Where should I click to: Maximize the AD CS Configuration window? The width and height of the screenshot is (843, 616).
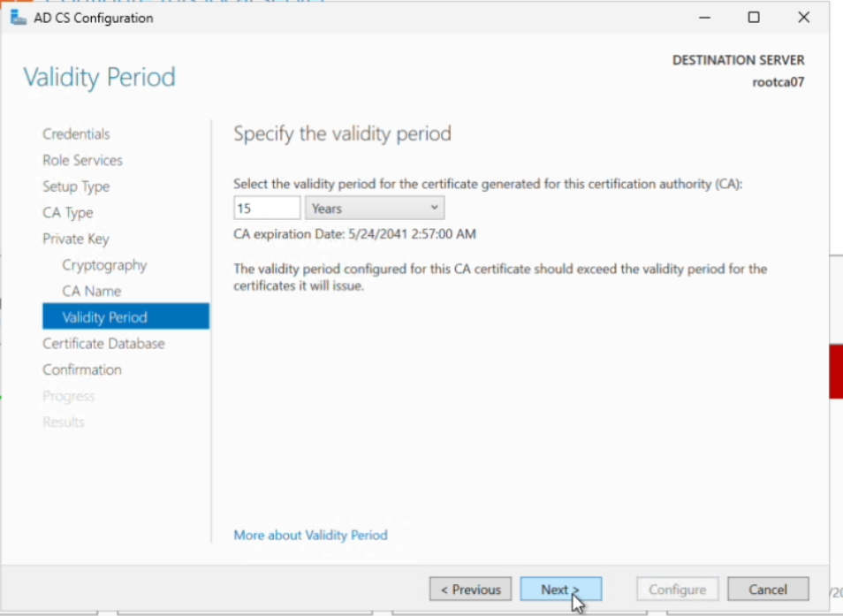pyautogui.click(x=754, y=18)
